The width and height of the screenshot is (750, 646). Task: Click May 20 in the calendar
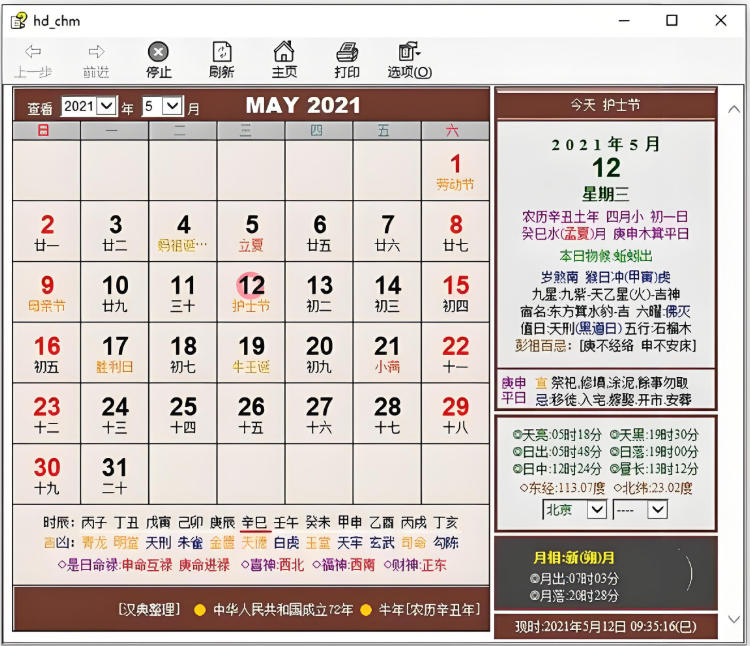coord(319,353)
